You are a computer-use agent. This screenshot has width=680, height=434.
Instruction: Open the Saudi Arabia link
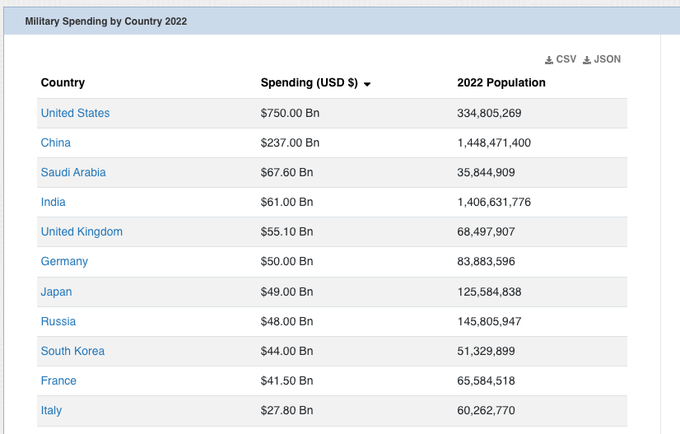(x=73, y=173)
